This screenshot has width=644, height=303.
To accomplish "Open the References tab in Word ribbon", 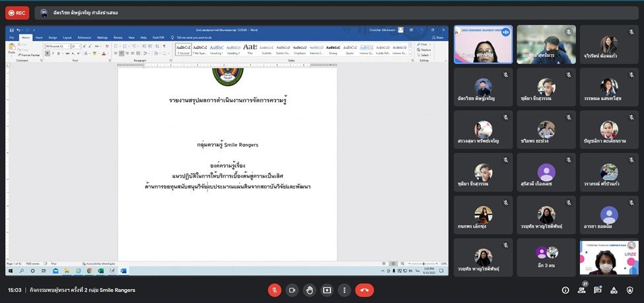I will click(84, 38).
